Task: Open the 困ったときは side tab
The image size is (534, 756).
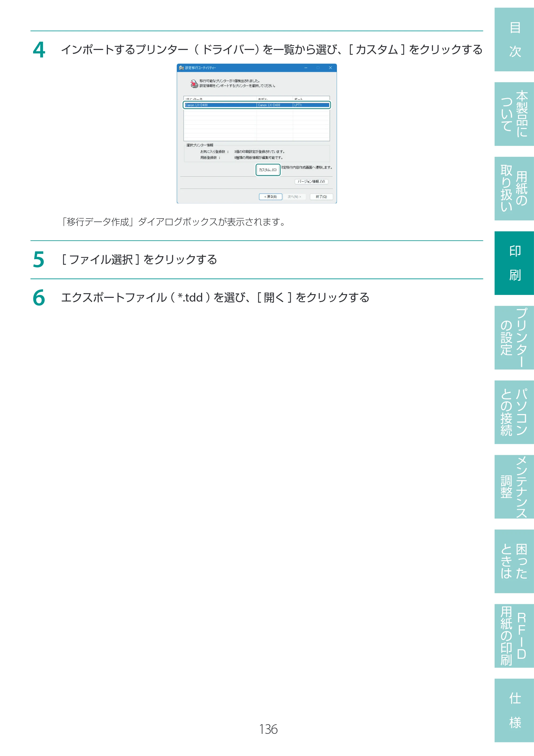Action: coord(514,562)
